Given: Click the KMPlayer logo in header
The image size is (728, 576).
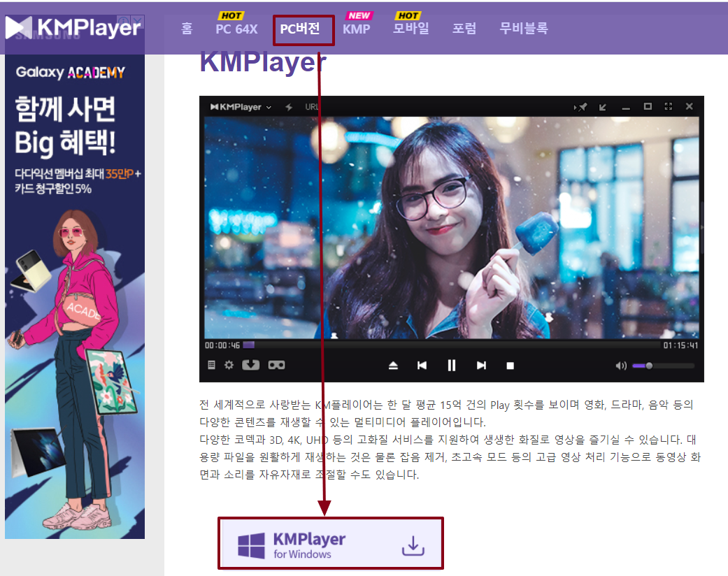Looking at the screenshot, I should pos(73,28).
